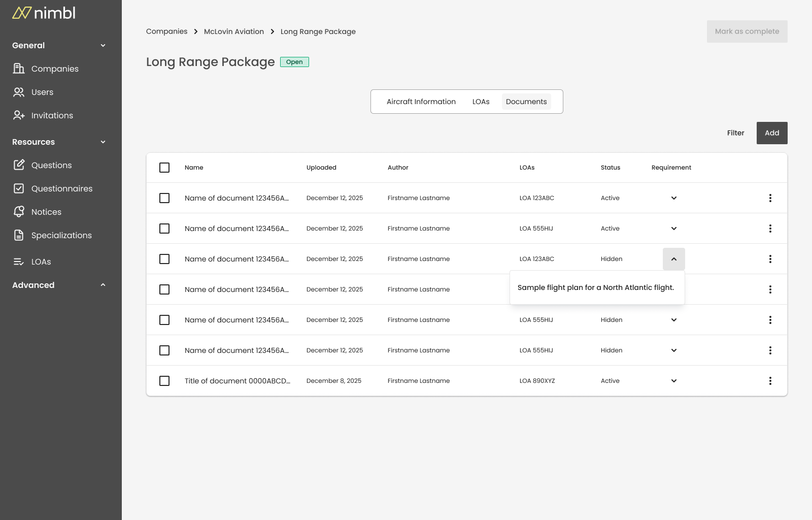Check the box for Title of document 0000ABCD

164,381
